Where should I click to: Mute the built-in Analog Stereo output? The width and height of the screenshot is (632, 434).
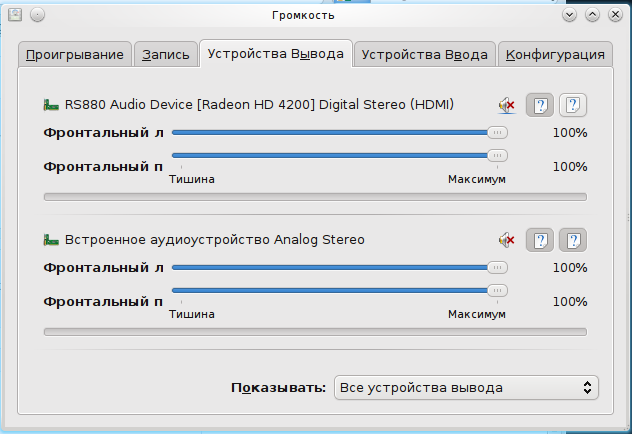[507, 241]
